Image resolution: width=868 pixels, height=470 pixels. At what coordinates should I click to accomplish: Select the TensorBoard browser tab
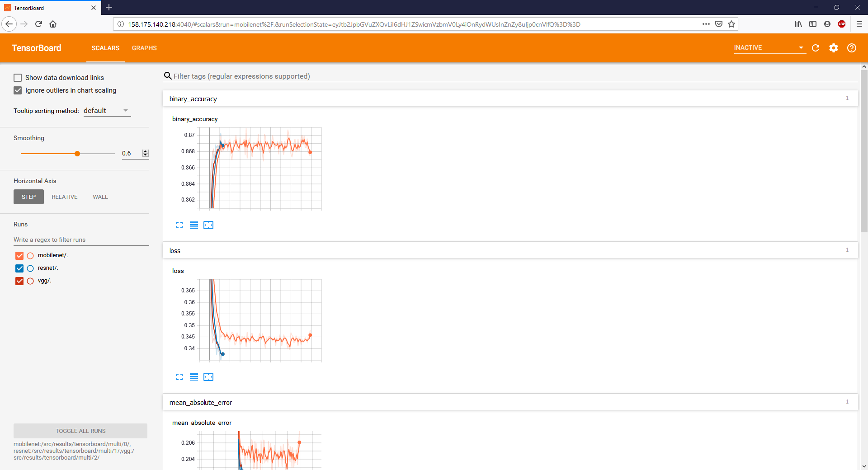pos(50,8)
